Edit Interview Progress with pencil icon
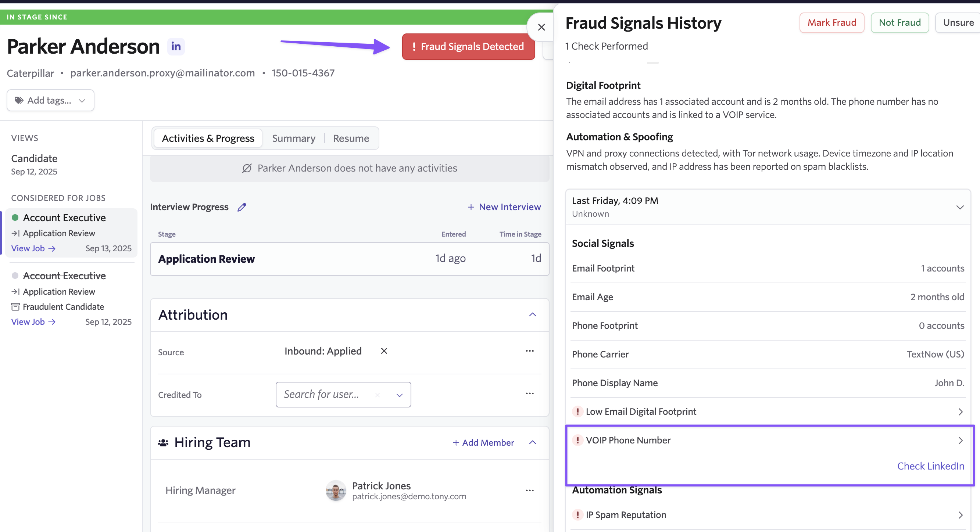Image resolution: width=980 pixels, height=532 pixels. [x=242, y=207]
